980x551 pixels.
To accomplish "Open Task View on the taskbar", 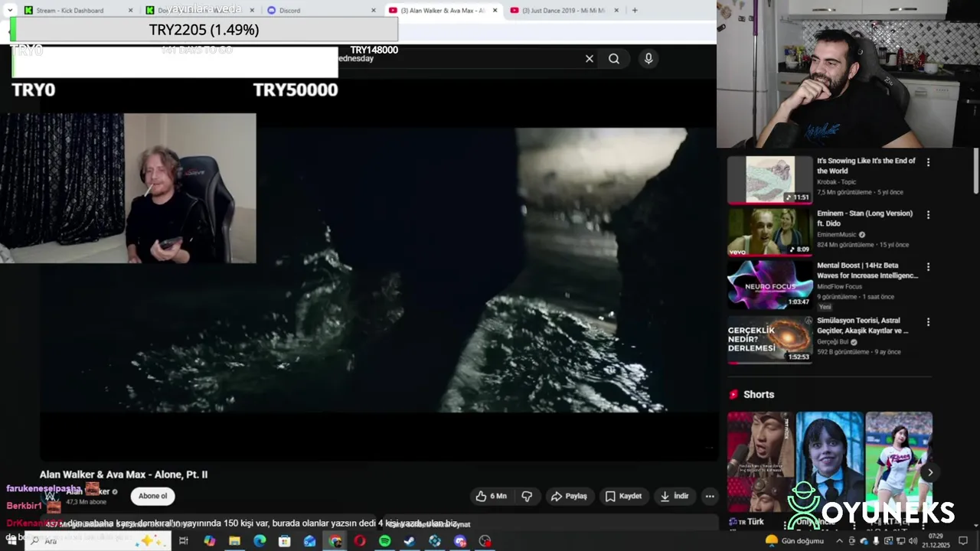I will pos(184,541).
